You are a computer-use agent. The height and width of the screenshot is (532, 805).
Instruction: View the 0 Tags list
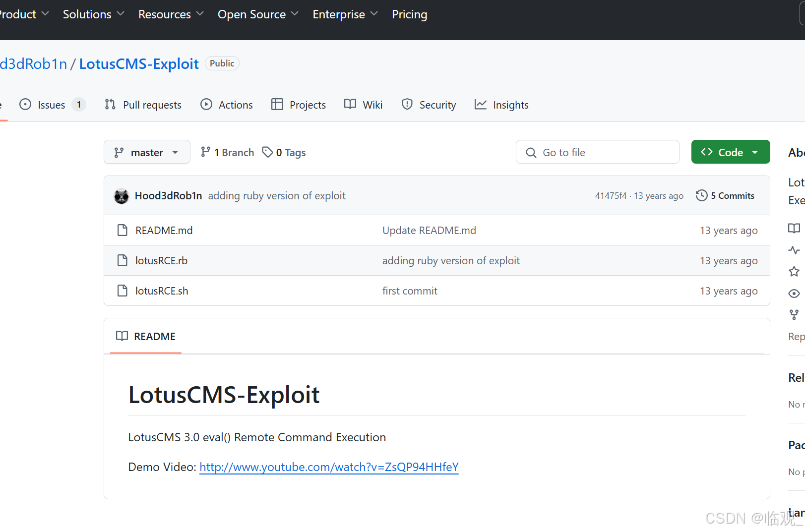284,152
